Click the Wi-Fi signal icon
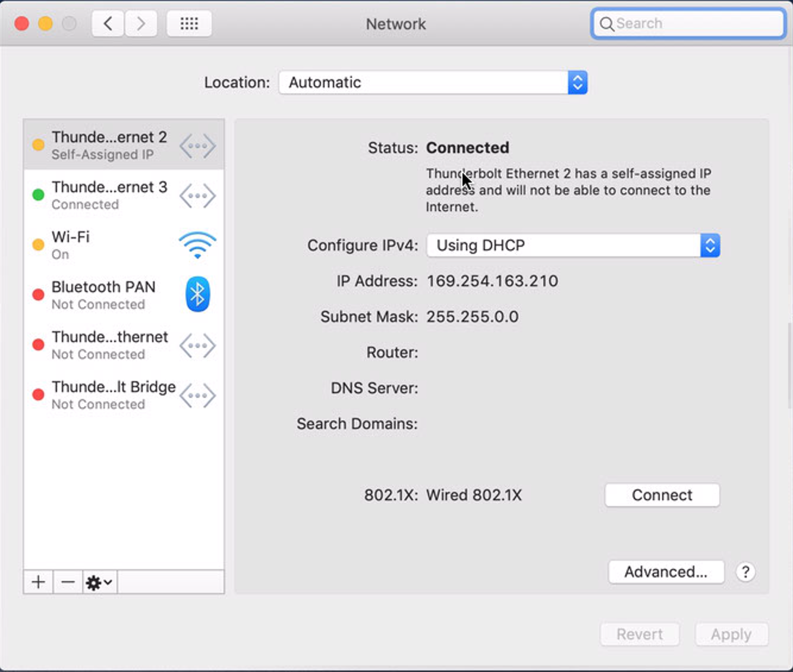This screenshot has width=793, height=672. pyautogui.click(x=197, y=245)
